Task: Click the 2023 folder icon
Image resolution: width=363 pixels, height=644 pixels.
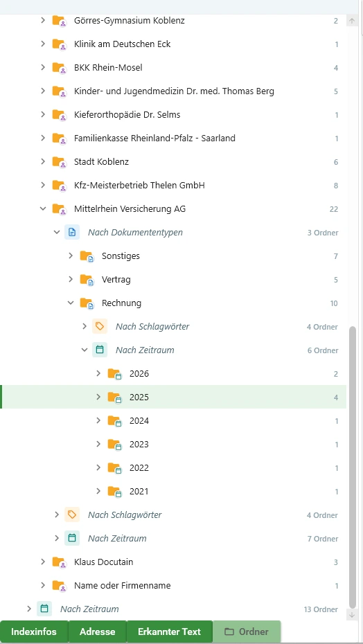Action: click(115, 444)
